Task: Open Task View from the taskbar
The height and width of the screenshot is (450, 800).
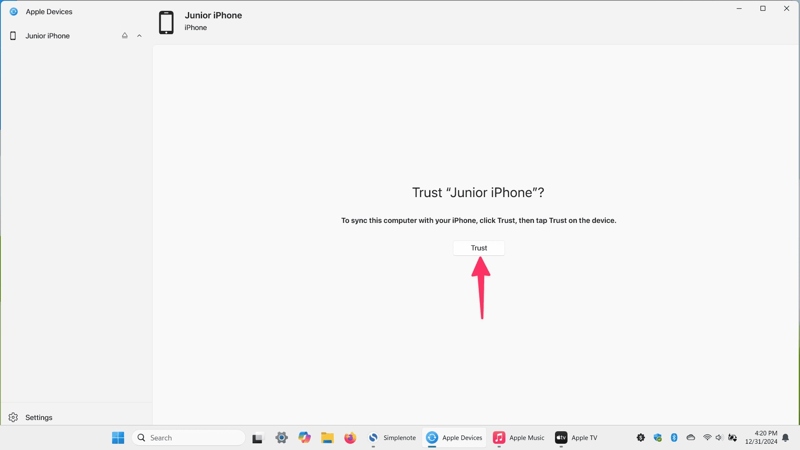Action: (257, 438)
